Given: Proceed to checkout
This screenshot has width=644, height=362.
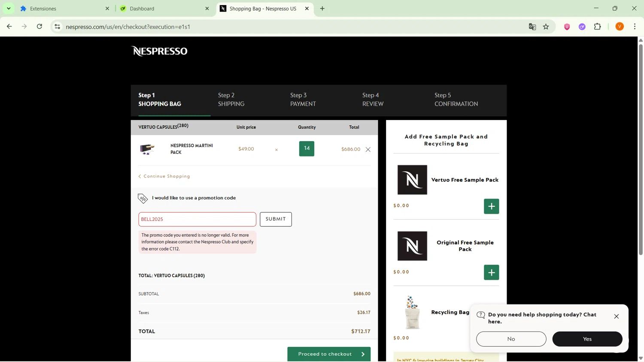Looking at the screenshot, I should [329, 354].
